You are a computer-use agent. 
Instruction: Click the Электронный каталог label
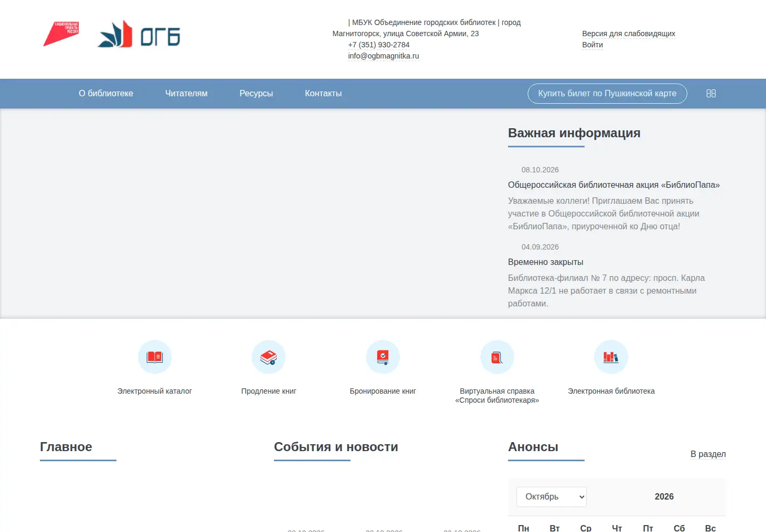pyautogui.click(x=155, y=391)
